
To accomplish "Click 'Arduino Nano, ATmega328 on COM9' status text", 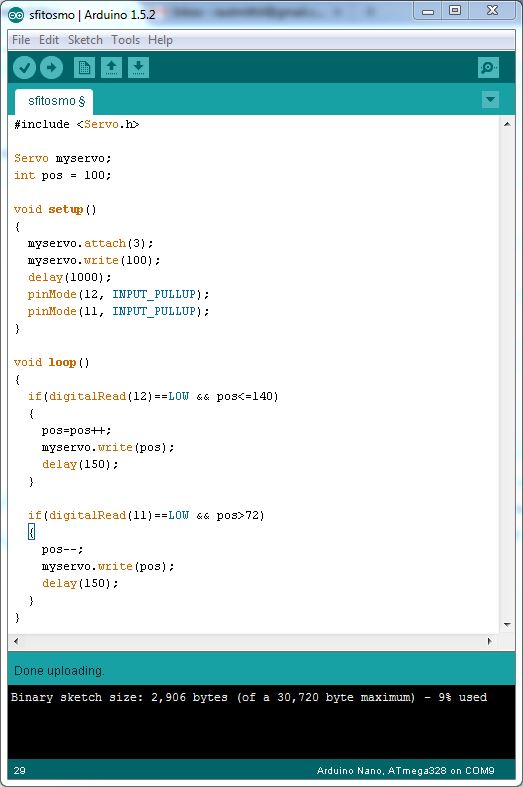I will coord(406,770).
